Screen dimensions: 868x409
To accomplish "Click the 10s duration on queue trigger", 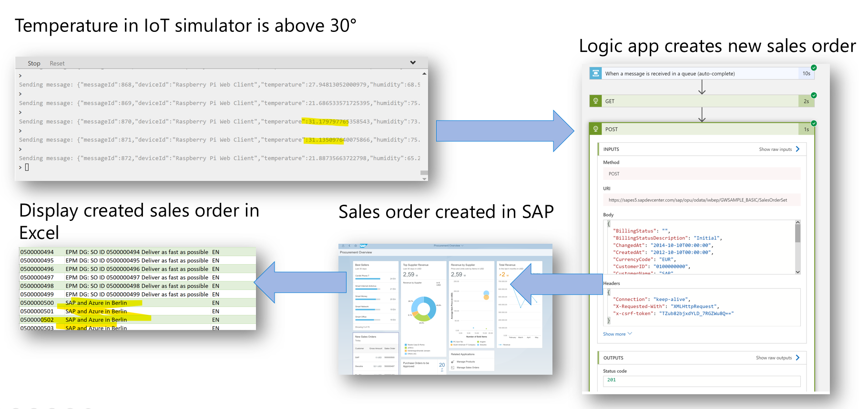I will [807, 73].
